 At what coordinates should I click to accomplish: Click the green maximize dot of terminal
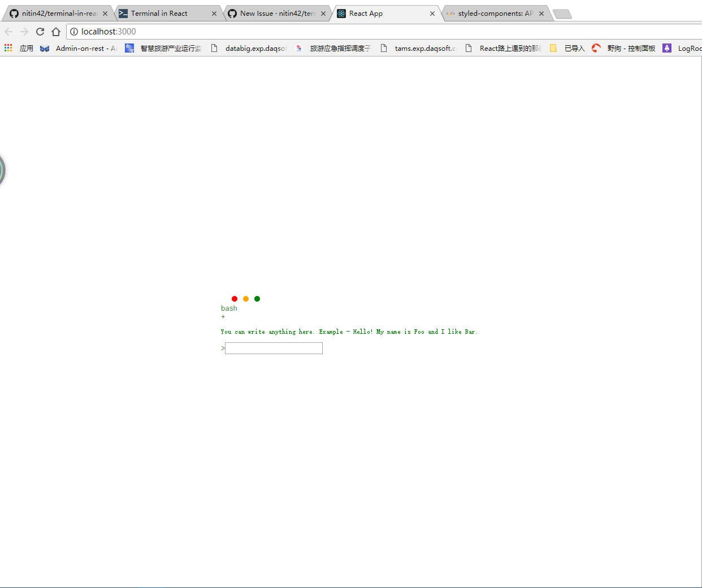tap(257, 299)
